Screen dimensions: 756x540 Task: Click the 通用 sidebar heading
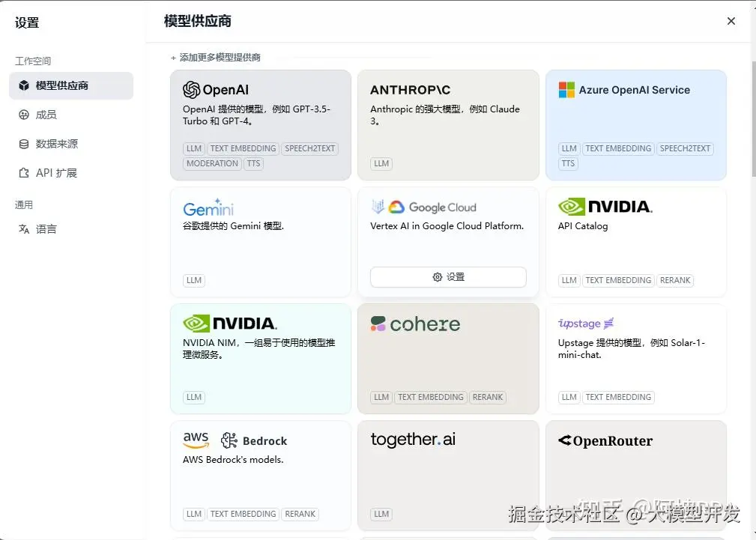(24, 204)
